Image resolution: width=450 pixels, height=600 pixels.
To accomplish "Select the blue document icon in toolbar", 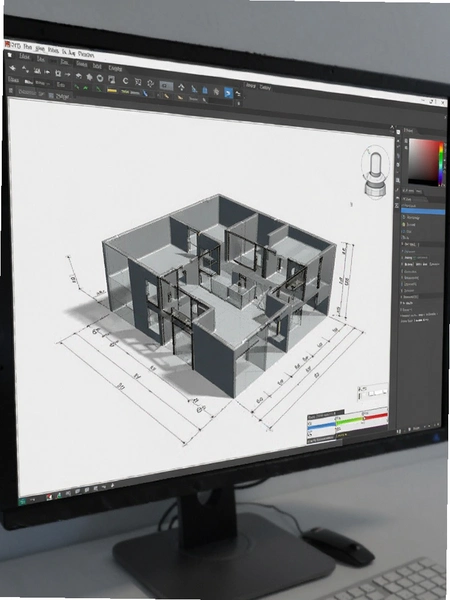I will click(x=205, y=90).
